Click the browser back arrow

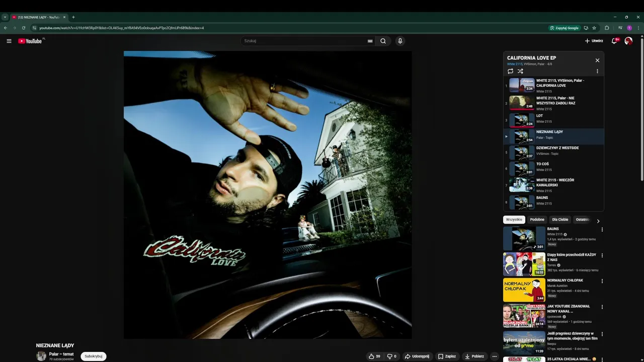6,28
